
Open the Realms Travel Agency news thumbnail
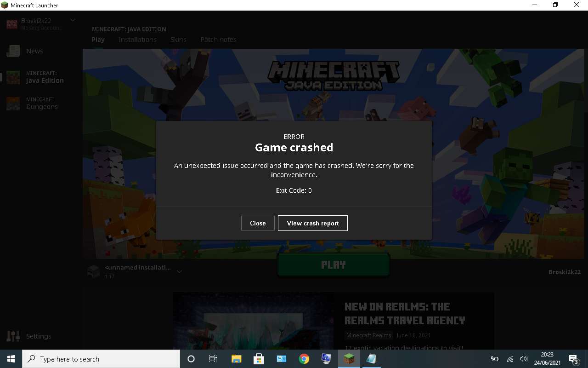253,321
